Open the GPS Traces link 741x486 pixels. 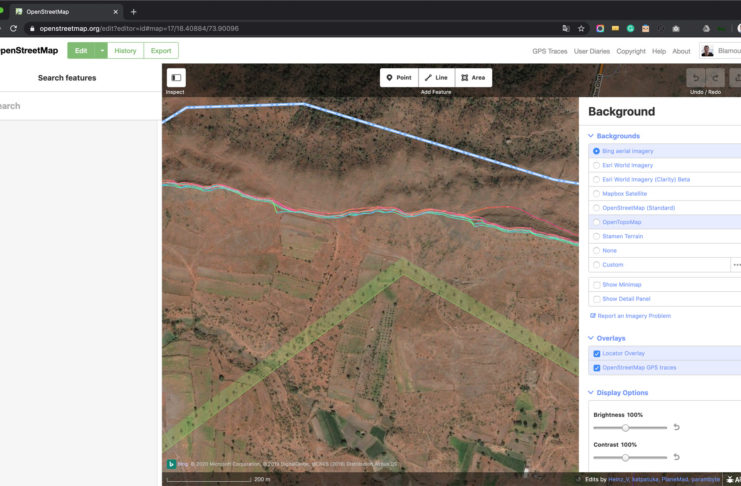point(549,51)
